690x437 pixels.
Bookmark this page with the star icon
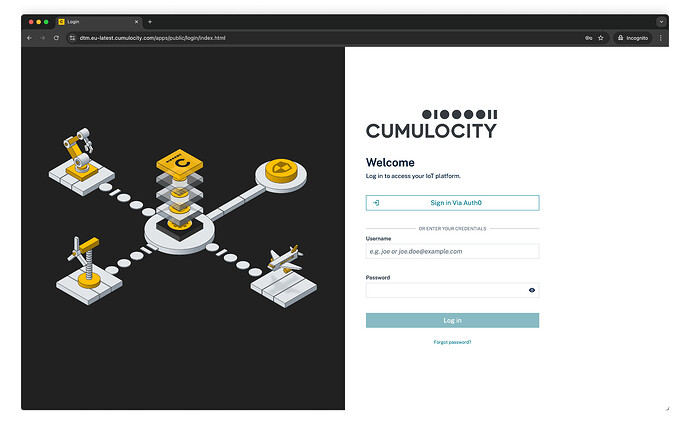point(601,38)
